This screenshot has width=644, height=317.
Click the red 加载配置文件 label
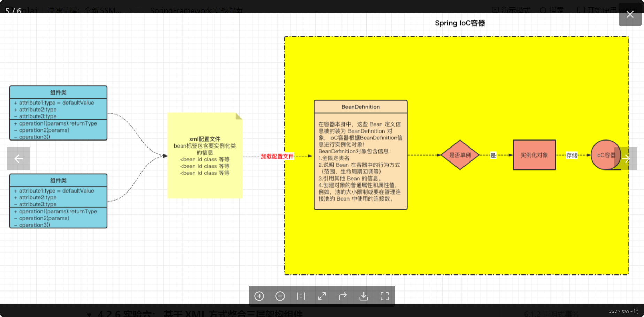[x=277, y=156]
